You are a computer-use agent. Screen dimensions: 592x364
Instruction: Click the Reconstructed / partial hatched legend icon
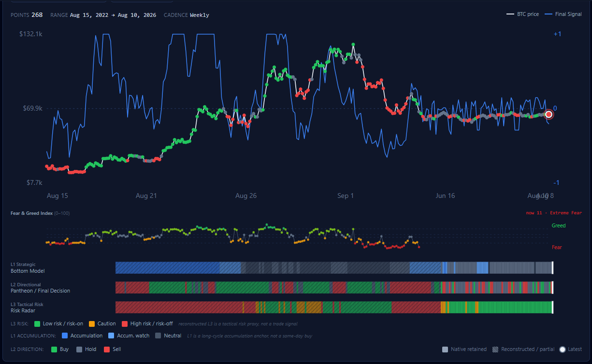tap(495, 350)
